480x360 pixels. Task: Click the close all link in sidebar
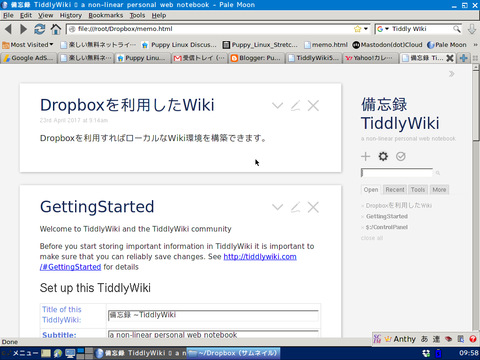coord(372,238)
